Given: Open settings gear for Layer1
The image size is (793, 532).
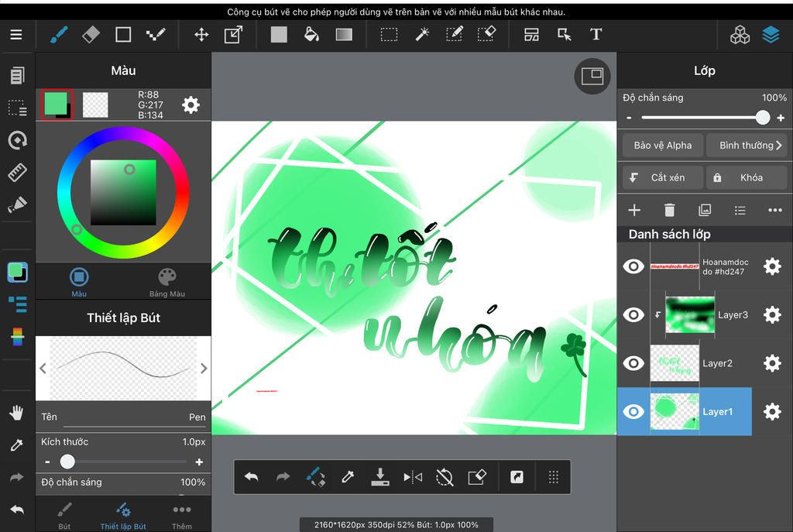Looking at the screenshot, I should [772, 412].
